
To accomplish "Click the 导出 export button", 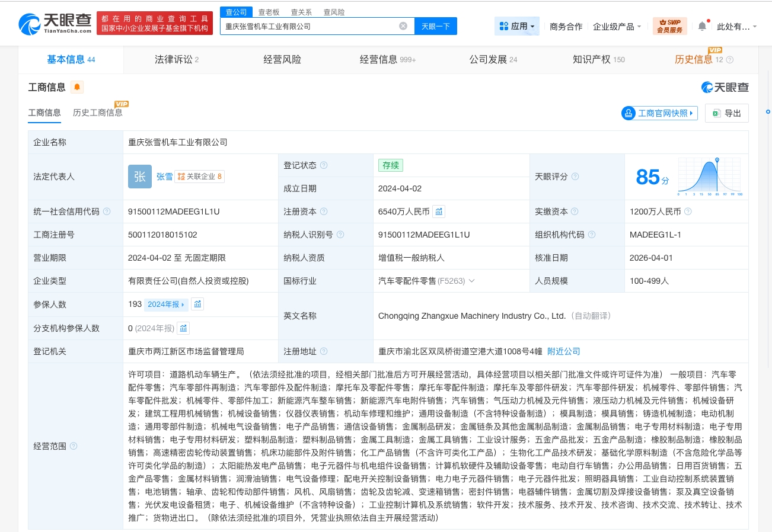I will pyautogui.click(x=726, y=113).
